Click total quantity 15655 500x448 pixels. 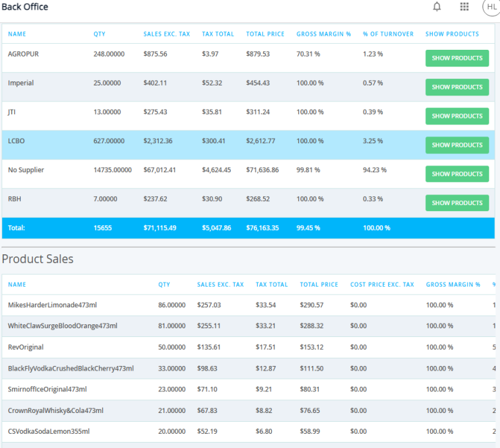[x=103, y=228]
